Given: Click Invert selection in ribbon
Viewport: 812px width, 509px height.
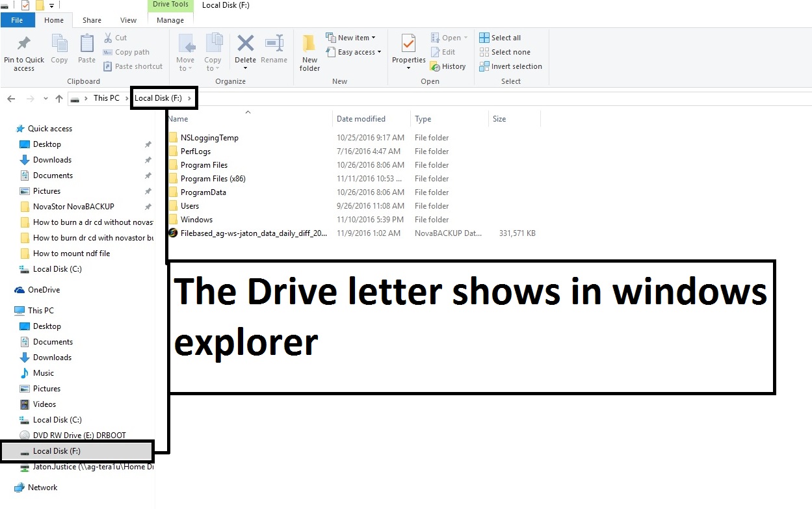Looking at the screenshot, I should 510,66.
